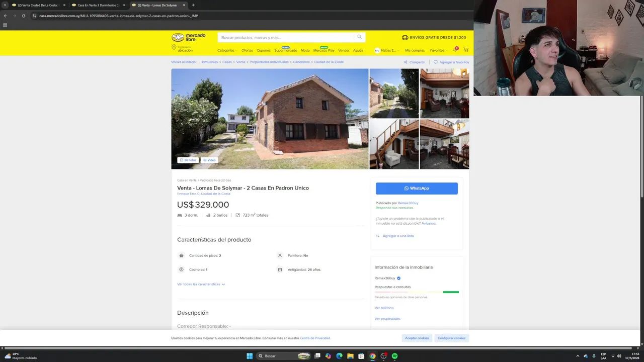Image resolution: width=644 pixels, height=362 pixels.
Task: Click Remax360uy publisher link
Action: click(408, 203)
